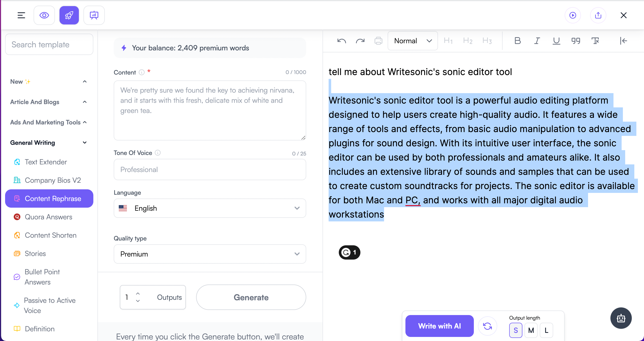Decrease the outputs count
The height and width of the screenshot is (341, 644).
click(138, 301)
